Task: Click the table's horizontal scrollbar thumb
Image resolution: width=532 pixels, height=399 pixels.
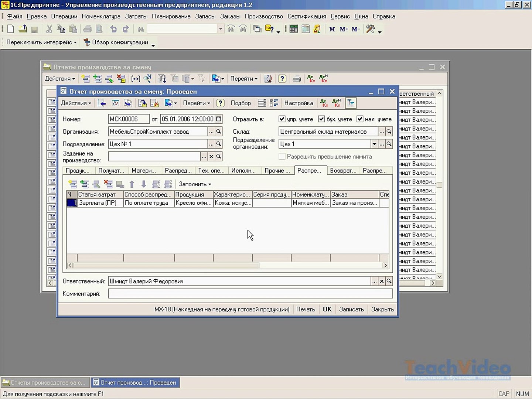Action: [166, 265]
